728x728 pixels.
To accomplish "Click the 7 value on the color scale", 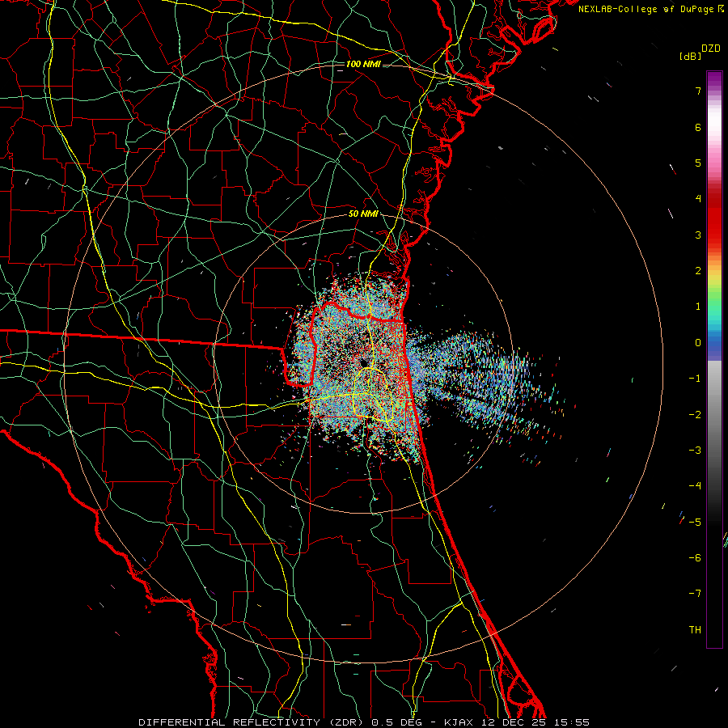I will pyautogui.click(x=698, y=91).
